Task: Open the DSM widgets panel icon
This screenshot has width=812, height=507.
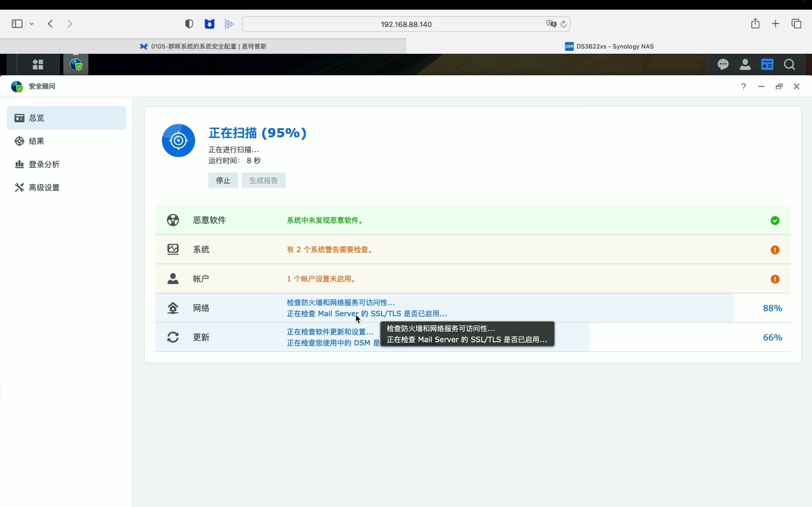Action: pos(767,65)
